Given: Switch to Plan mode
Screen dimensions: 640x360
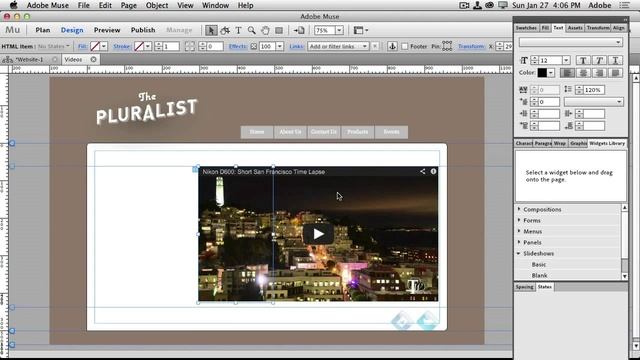Looking at the screenshot, I should (x=42, y=30).
